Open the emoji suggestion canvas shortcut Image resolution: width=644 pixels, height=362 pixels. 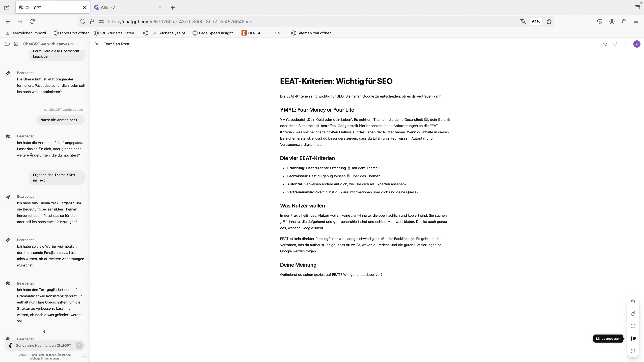coord(633,301)
